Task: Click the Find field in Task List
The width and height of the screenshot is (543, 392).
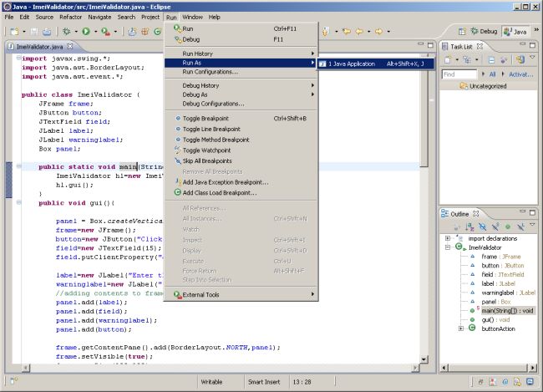Action: [x=460, y=74]
